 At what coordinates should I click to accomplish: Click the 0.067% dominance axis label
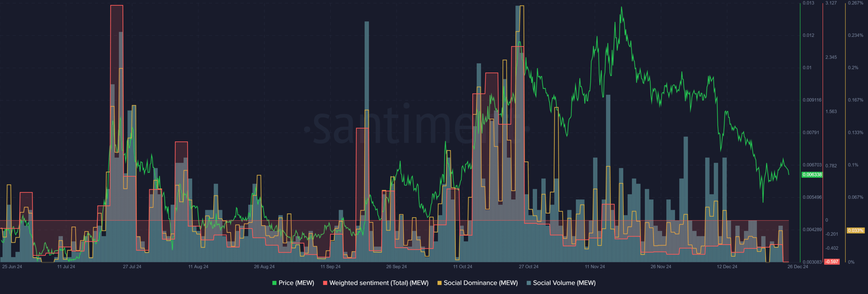coord(855,197)
